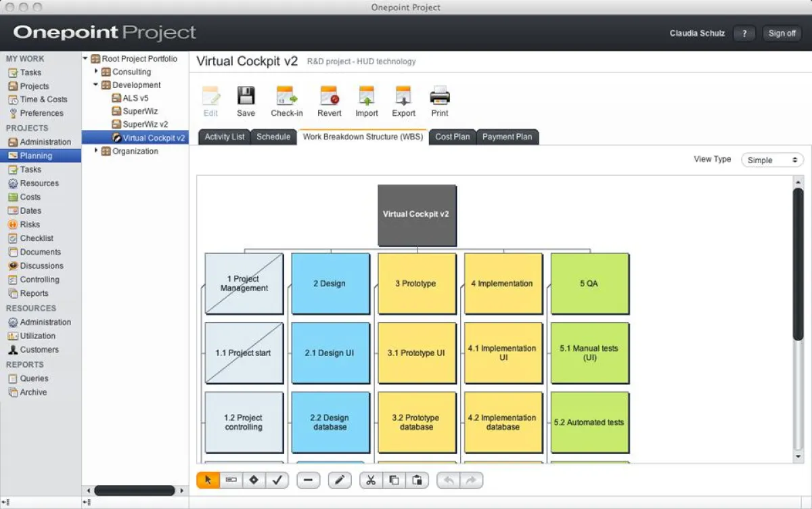Click the Import toolbar icon

click(x=367, y=102)
